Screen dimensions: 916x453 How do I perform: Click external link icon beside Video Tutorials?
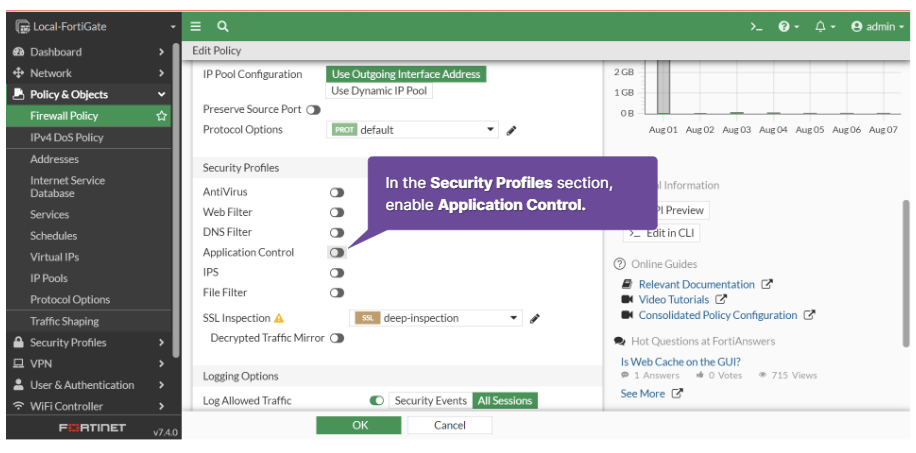(x=721, y=299)
